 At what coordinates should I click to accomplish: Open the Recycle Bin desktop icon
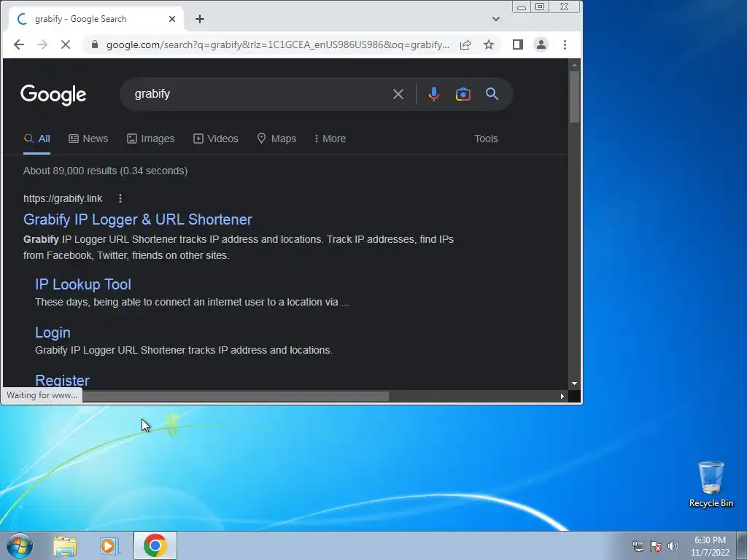point(711,484)
